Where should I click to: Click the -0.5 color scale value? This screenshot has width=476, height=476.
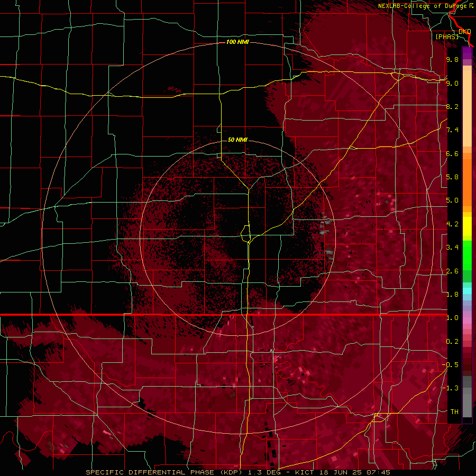tap(450, 365)
